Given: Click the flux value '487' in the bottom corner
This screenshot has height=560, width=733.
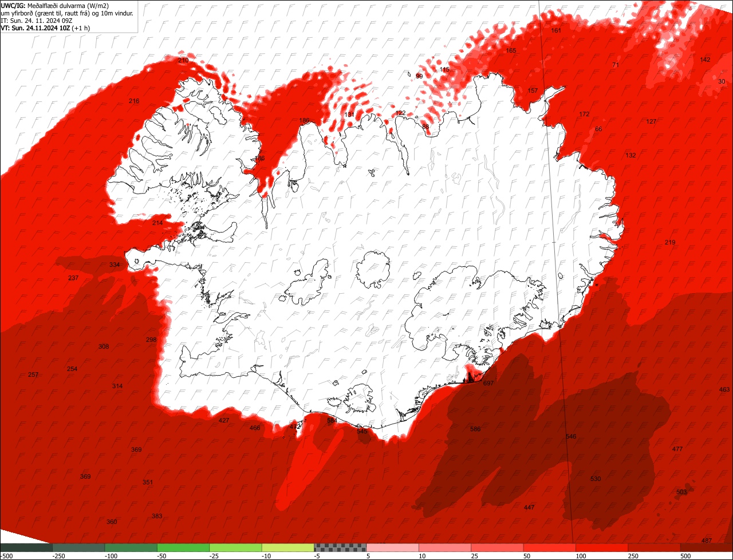Looking at the screenshot, I should [x=707, y=541].
